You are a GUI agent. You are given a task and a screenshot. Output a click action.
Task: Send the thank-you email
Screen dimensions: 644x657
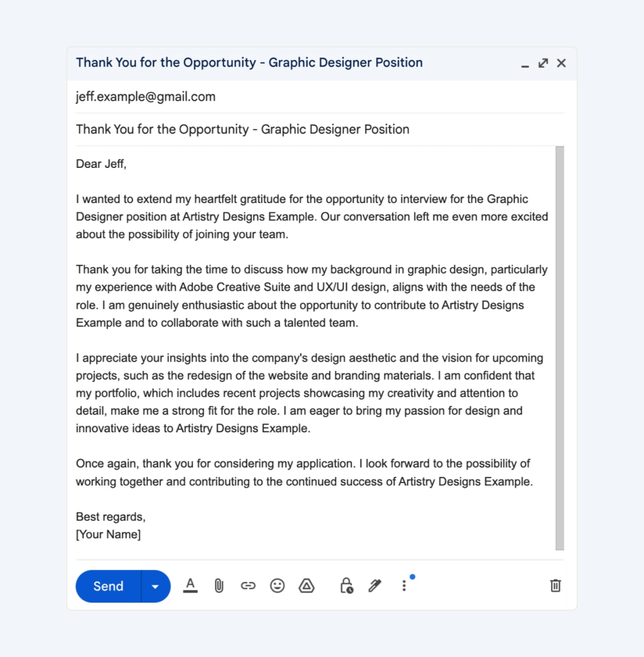point(108,586)
